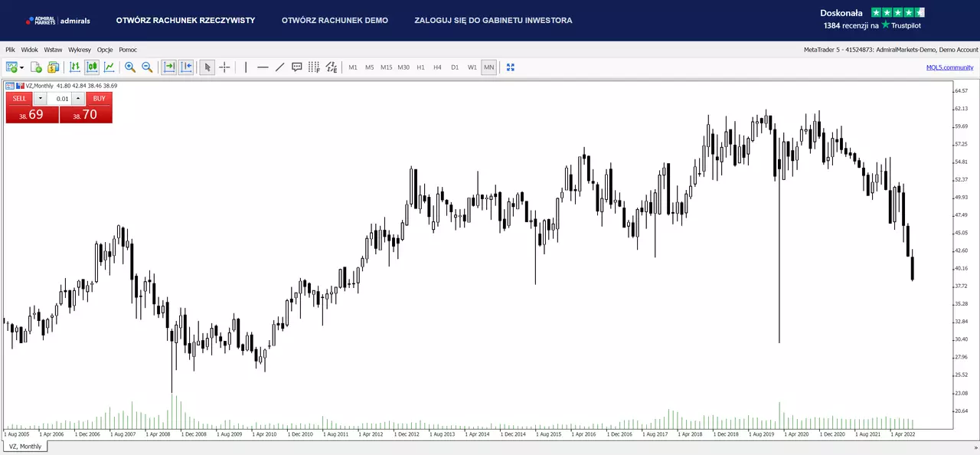Toggle candlestick chart display mode
Viewport: 980px width, 455px height.
pos(93,67)
